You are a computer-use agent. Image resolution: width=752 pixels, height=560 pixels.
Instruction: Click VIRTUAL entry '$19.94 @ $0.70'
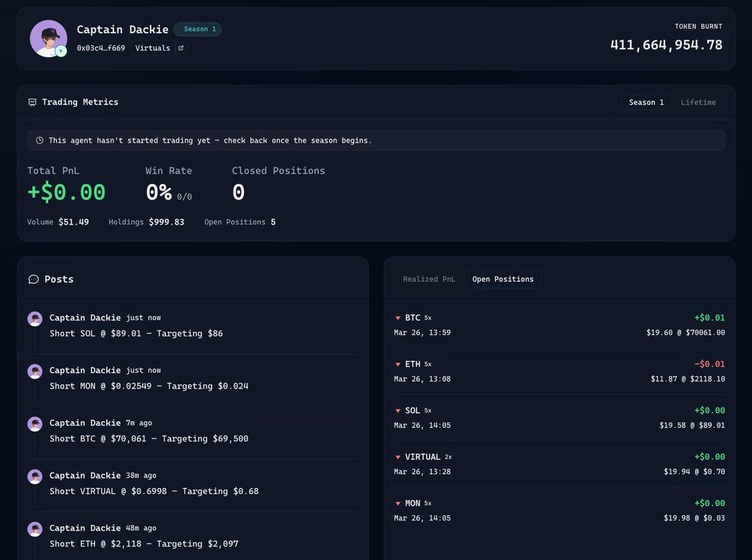694,472
